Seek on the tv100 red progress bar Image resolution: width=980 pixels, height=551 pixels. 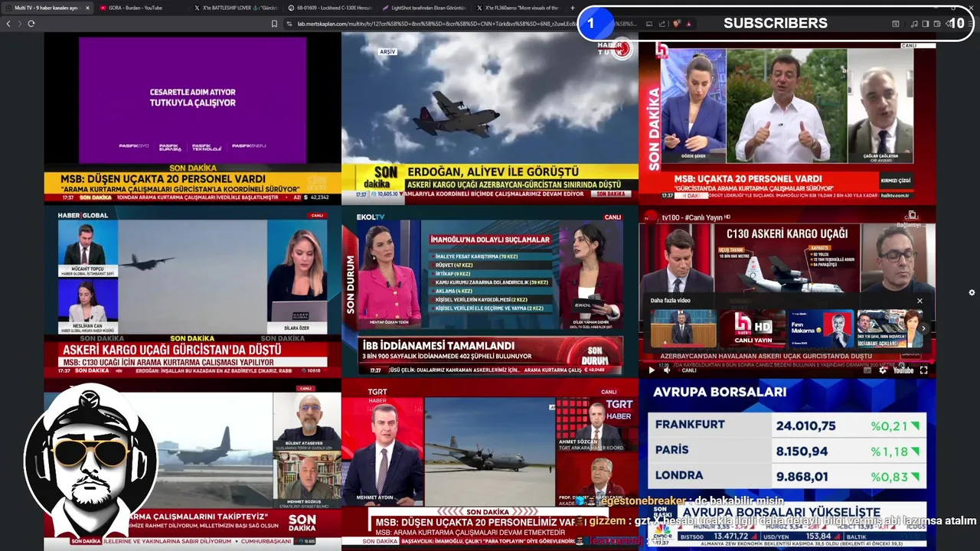coord(786,361)
